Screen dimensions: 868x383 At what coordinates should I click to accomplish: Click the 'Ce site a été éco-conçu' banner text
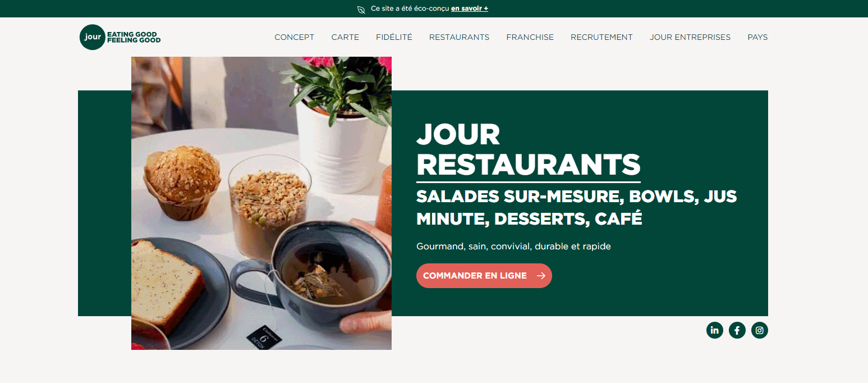410,9
